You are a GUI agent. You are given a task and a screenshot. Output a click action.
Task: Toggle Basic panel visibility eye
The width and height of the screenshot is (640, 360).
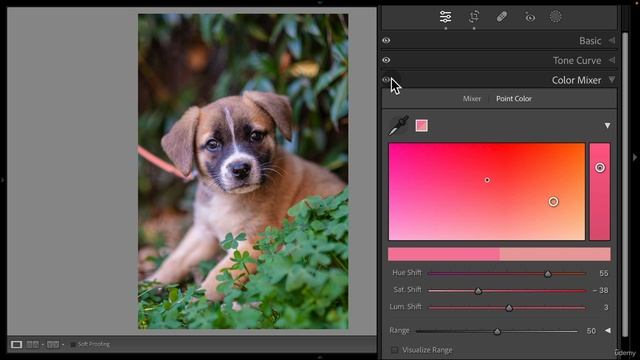(x=386, y=40)
